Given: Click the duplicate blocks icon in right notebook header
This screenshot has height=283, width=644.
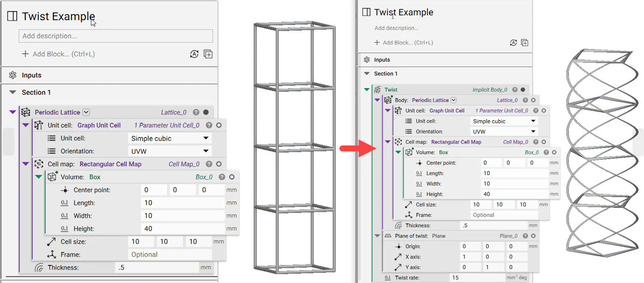Looking at the screenshot, I should [x=524, y=43].
